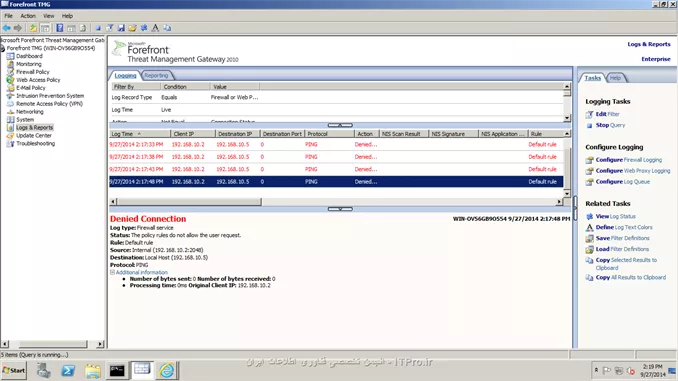The width and height of the screenshot is (678, 381).
Task: Click the Edit Filter funnel toolbar icon
Action: (x=109, y=28)
